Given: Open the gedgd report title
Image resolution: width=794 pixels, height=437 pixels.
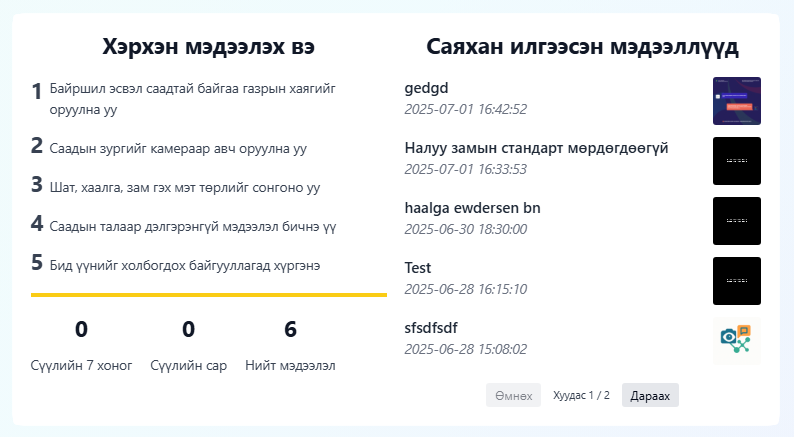Looking at the screenshot, I should tap(427, 88).
